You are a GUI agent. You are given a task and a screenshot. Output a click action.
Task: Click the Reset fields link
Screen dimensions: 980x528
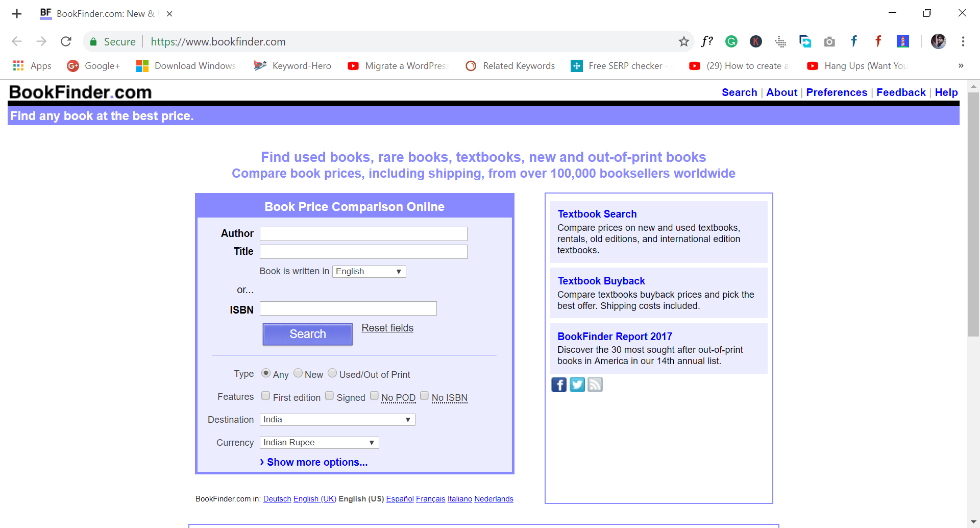387,328
